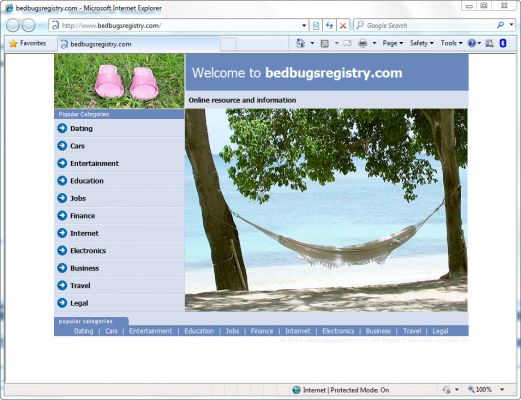Click the Back navigation button
The image size is (521, 400).
(x=13, y=25)
